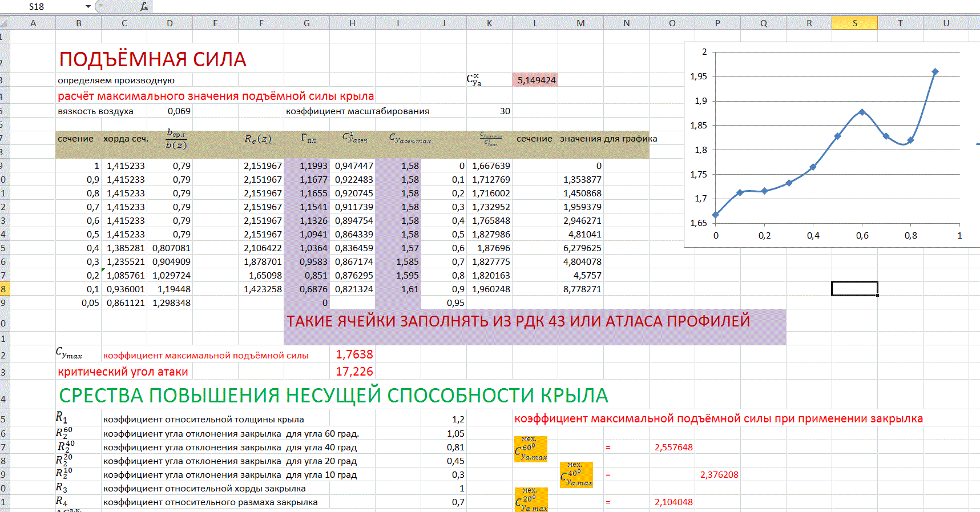This screenshot has height=512, width=980.
Task: Click the purple ТАКИЕ ЯЧЕЙКИ ЗАПОЛНЯТЬ banner
Action: (x=518, y=321)
